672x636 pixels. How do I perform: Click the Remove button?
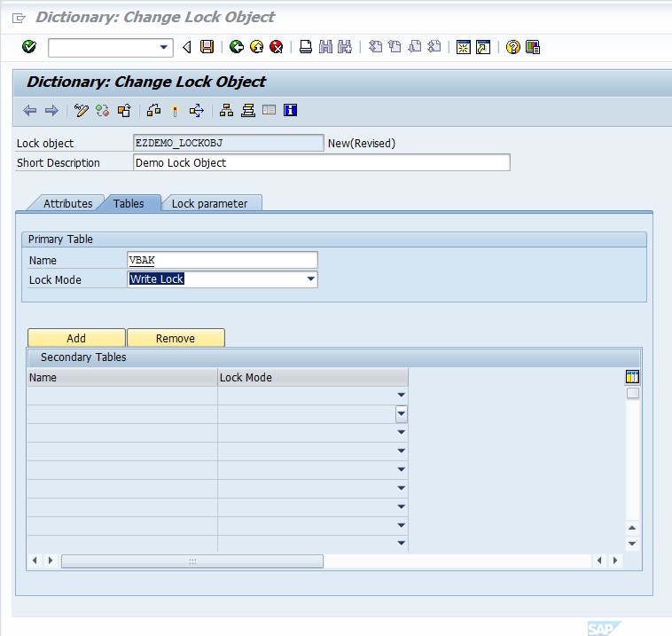(x=176, y=338)
